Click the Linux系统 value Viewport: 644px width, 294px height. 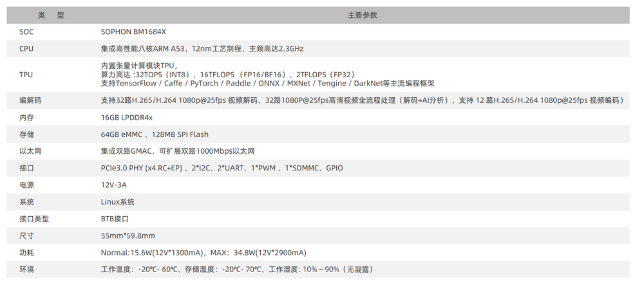117,202
